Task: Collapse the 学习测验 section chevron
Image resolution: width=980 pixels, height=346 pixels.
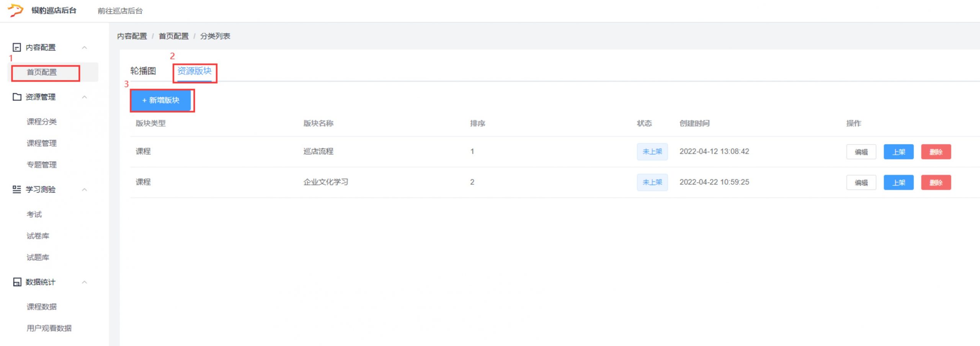Action: pos(85,189)
